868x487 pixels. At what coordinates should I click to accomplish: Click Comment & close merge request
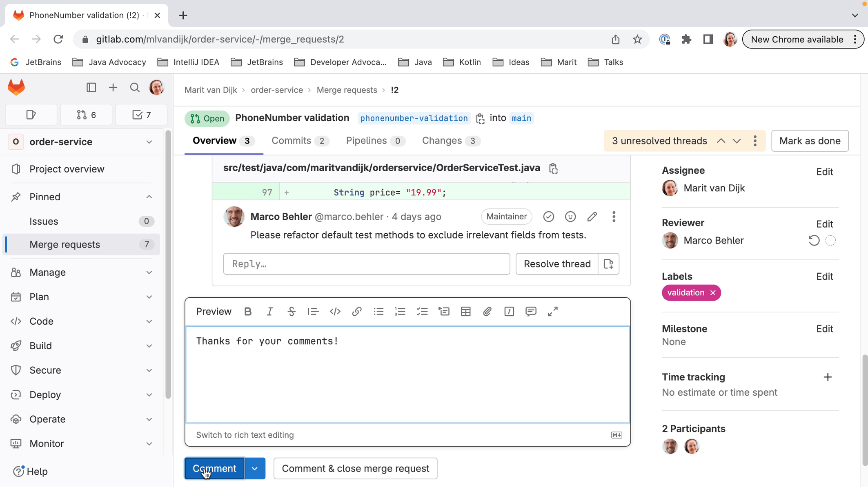355,468
